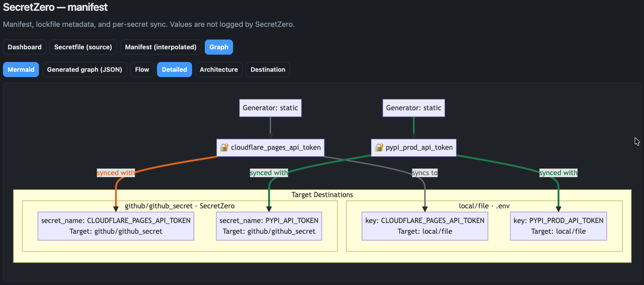Open the Destination view
Viewport: 644px width, 285px height.
coord(268,69)
